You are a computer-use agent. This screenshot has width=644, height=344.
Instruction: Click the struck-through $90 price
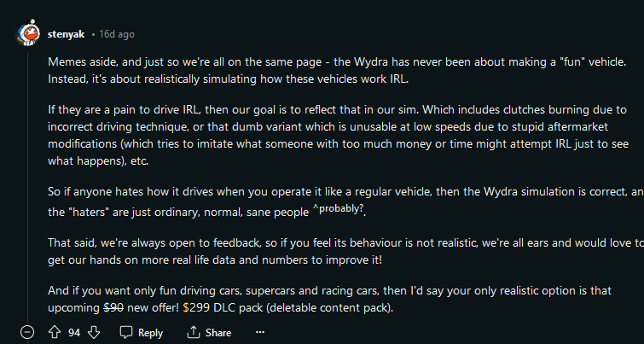pyautogui.click(x=113, y=308)
